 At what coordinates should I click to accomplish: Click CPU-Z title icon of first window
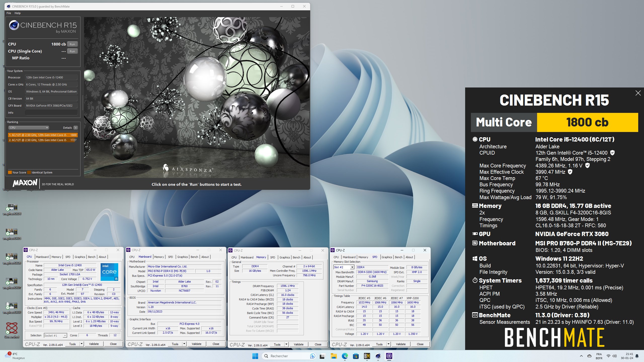click(x=26, y=250)
